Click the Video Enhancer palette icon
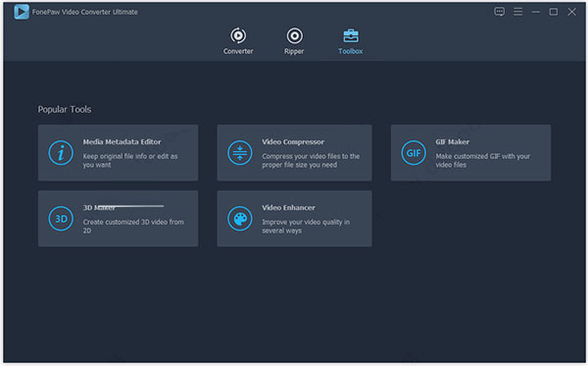This screenshot has width=588, height=366. pos(240,219)
